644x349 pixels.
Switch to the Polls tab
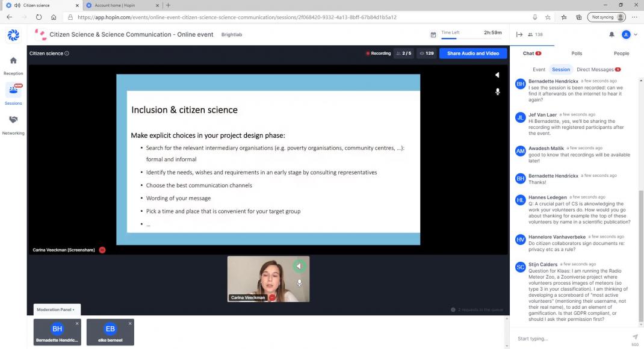click(577, 54)
